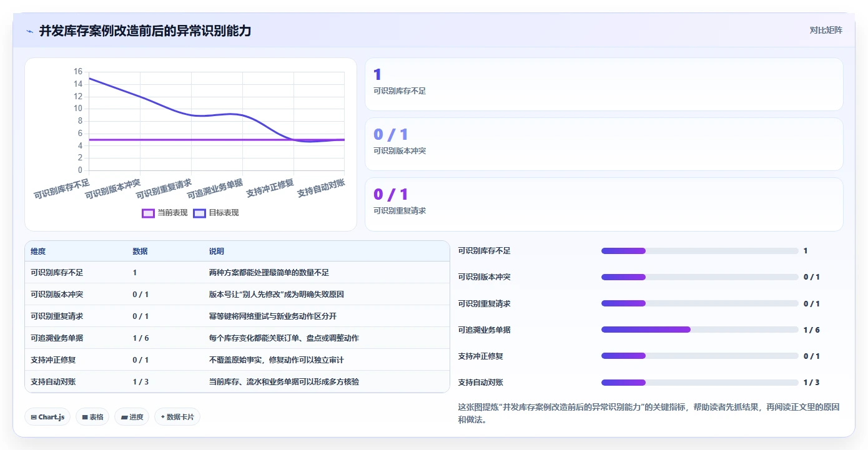Click table value 1 / 6

(x=141, y=338)
